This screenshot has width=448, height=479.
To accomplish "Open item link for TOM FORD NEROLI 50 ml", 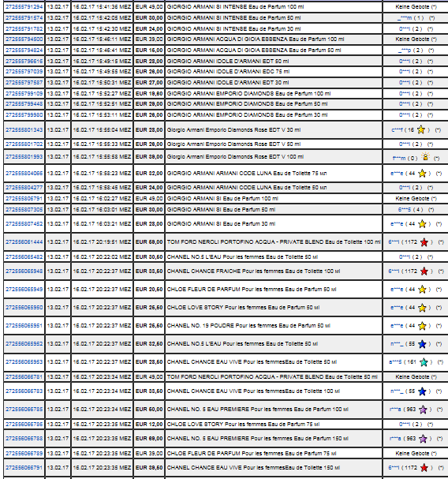I will tap(24, 376).
